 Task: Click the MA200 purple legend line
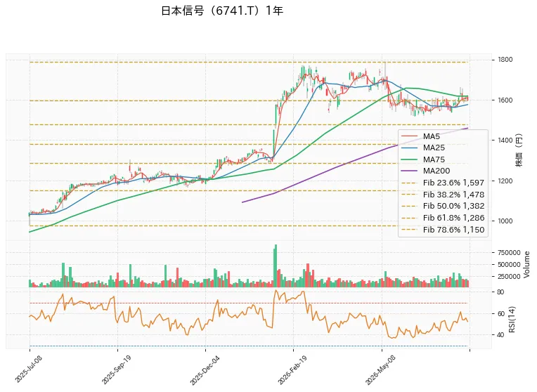[409, 171]
